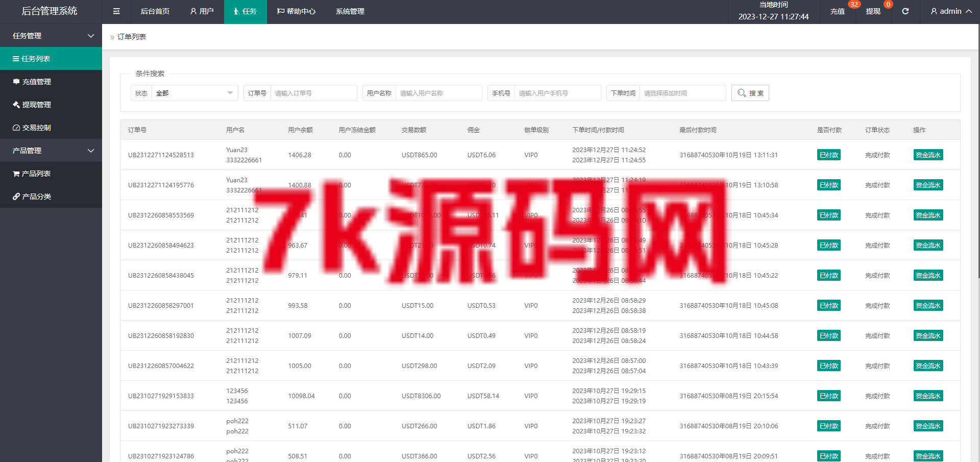Select order number UB2312260857004622 text

[161, 366]
